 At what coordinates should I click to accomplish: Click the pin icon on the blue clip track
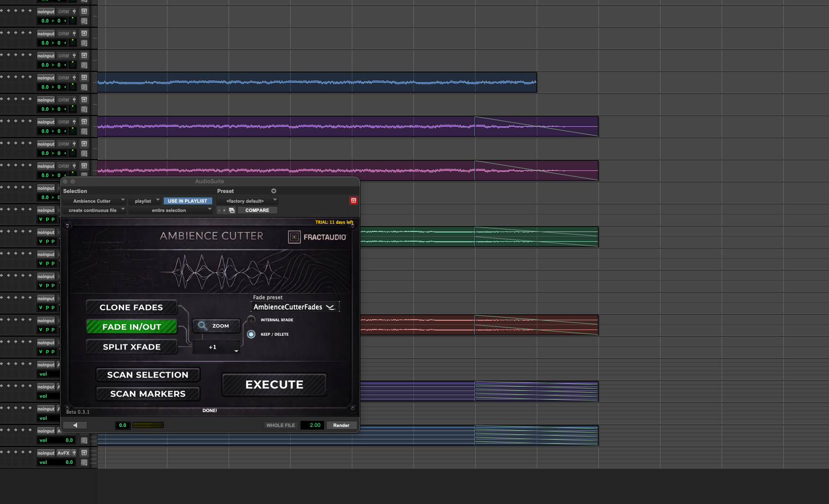point(74,77)
